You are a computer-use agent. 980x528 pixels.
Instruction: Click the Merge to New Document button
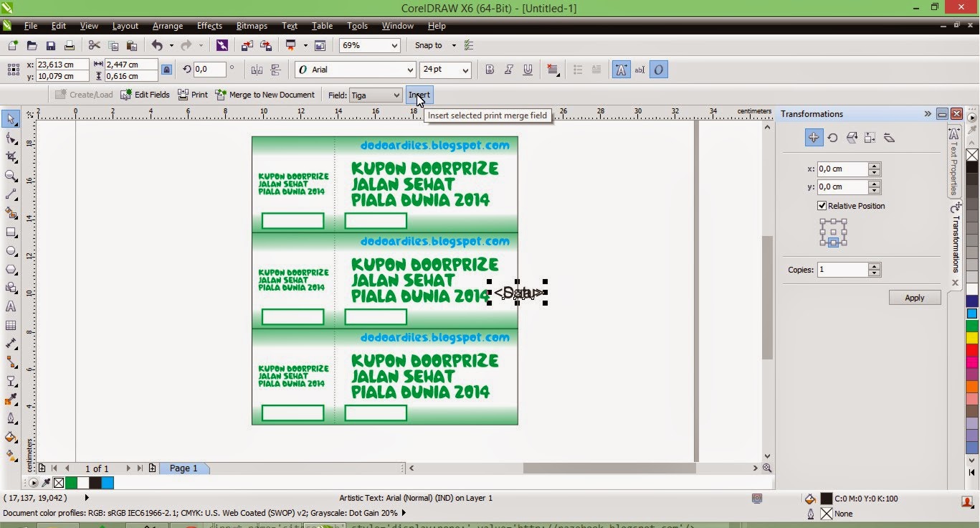click(265, 94)
